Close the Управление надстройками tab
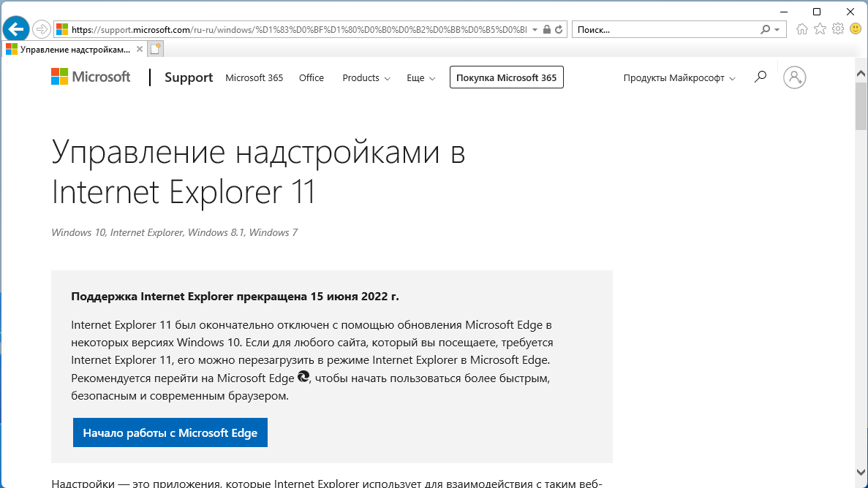 pos(140,49)
